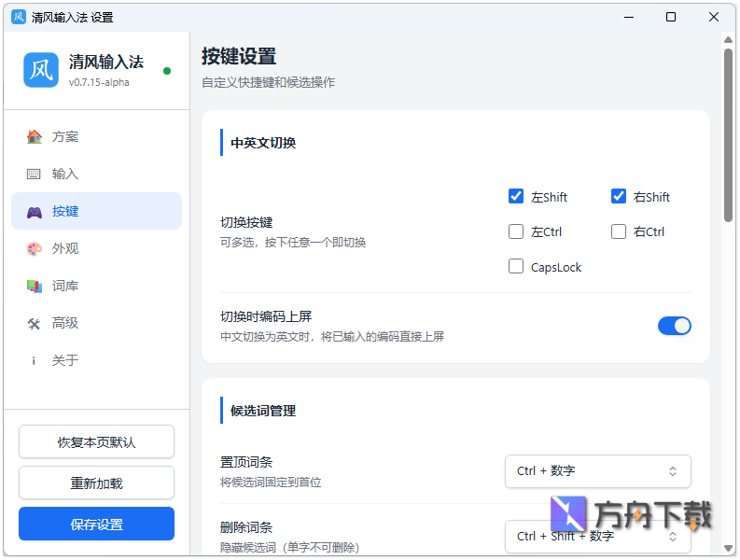Enable the 右Ctrl checkbox

pyautogui.click(x=619, y=231)
